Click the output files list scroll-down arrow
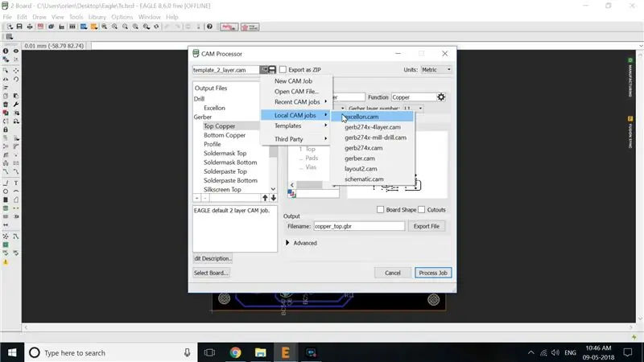The height and width of the screenshot is (362, 644). click(273, 189)
